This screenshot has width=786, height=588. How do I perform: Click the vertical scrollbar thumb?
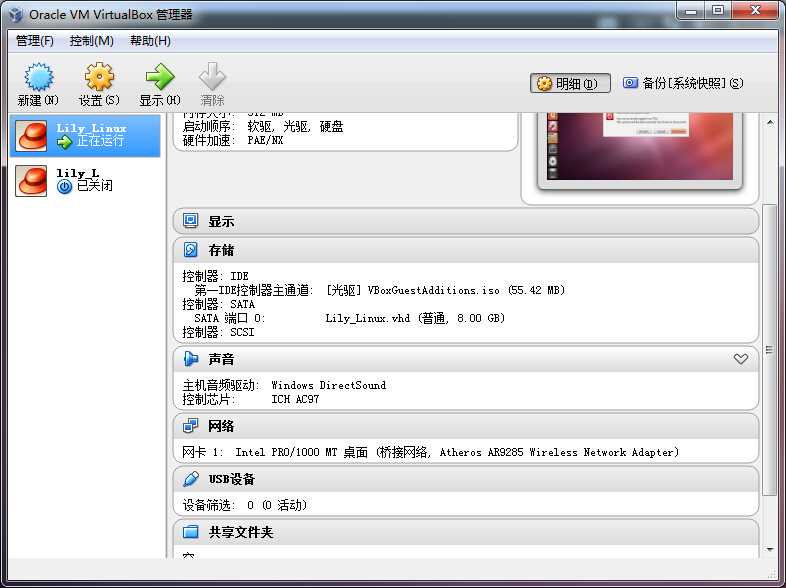point(769,350)
